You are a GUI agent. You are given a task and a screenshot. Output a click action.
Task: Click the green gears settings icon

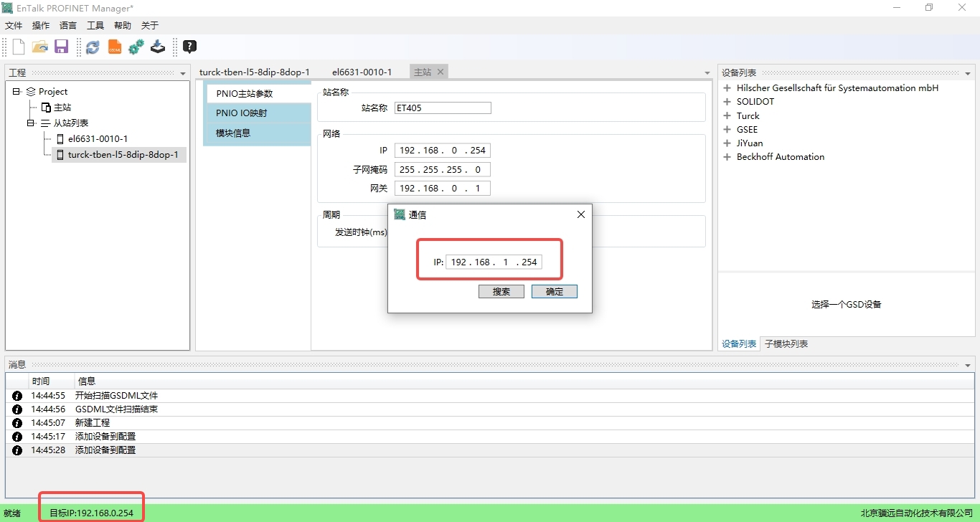tap(136, 47)
